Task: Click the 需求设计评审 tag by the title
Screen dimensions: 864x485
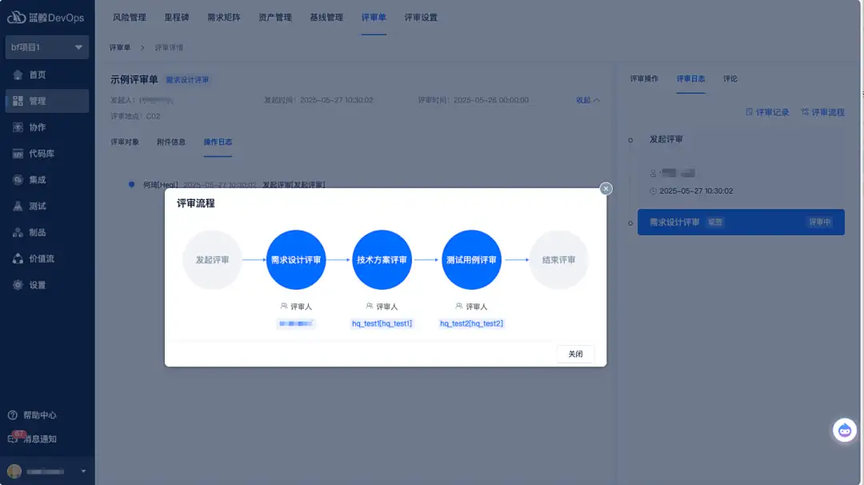Action: tap(187, 80)
